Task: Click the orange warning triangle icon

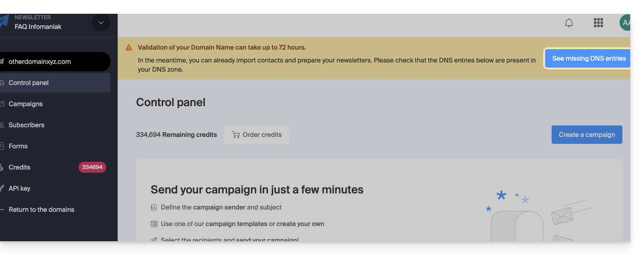Action: click(129, 47)
